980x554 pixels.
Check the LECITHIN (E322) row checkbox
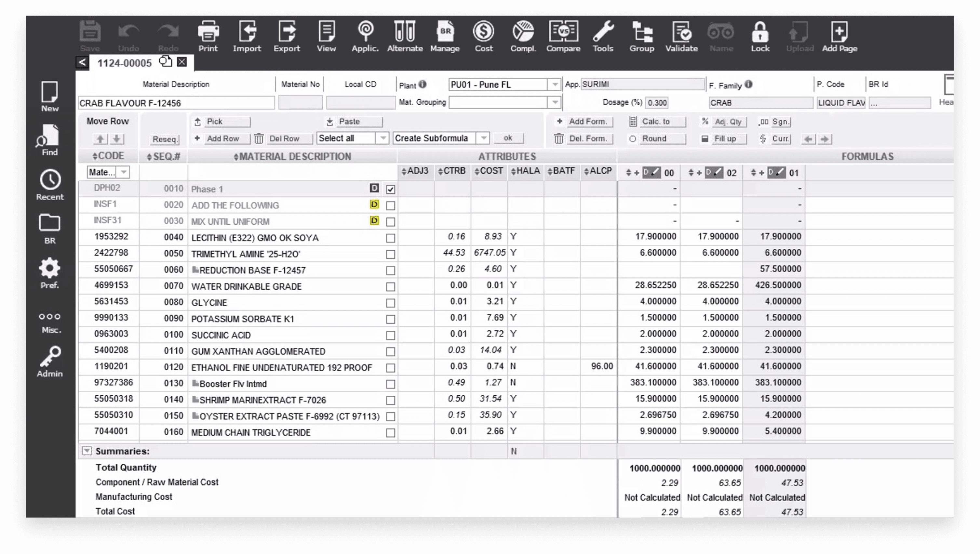click(x=391, y=238)
